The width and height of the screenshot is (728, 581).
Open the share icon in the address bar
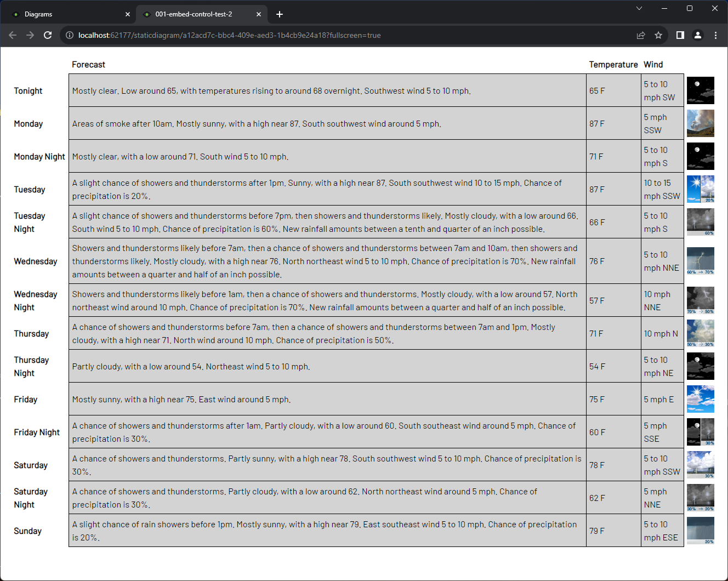pos(640,35)
